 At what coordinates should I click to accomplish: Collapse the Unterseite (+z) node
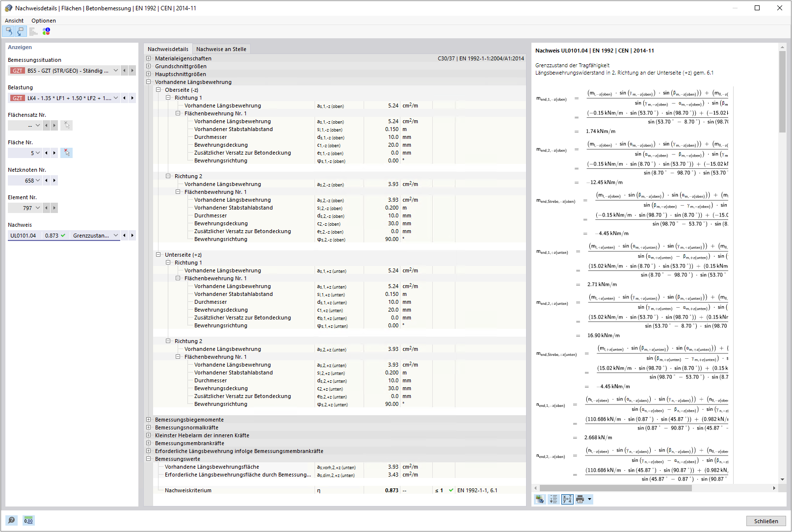158,255
